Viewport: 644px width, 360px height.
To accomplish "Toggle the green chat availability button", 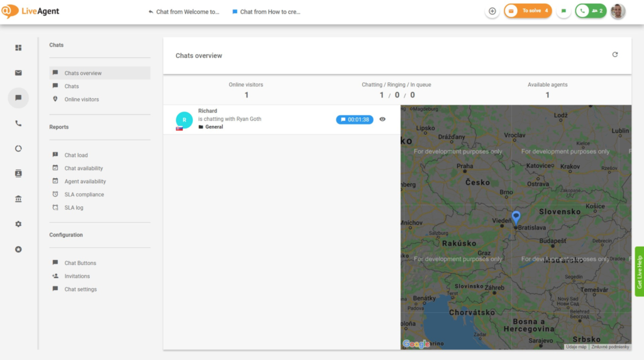I will pyautogui.click(x=563, y=11).
